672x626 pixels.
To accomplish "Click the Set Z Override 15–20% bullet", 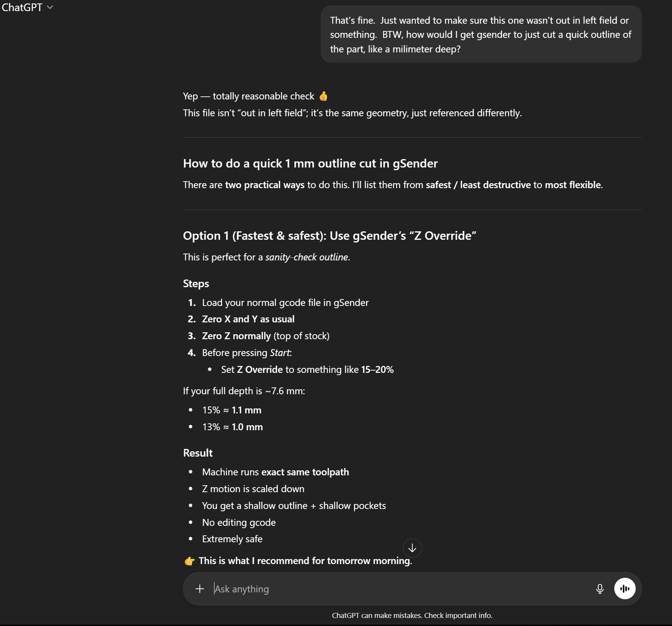I will click(307, 370).
